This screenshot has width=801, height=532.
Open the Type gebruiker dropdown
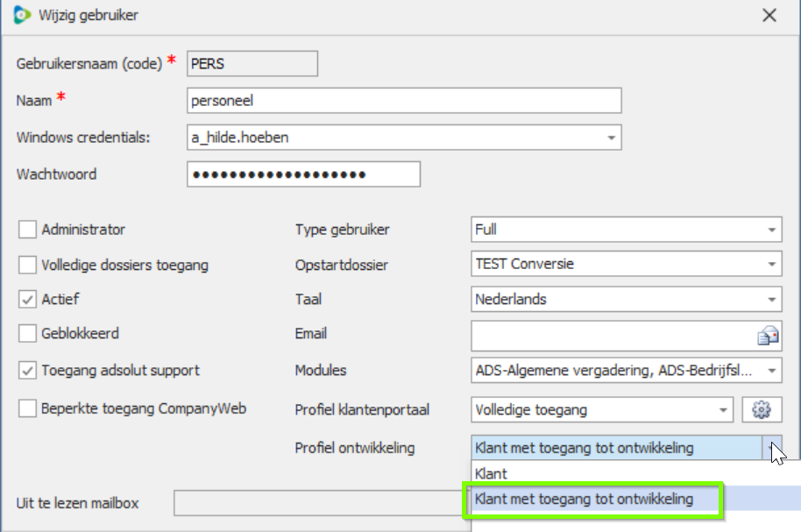[x=771, y=231]
